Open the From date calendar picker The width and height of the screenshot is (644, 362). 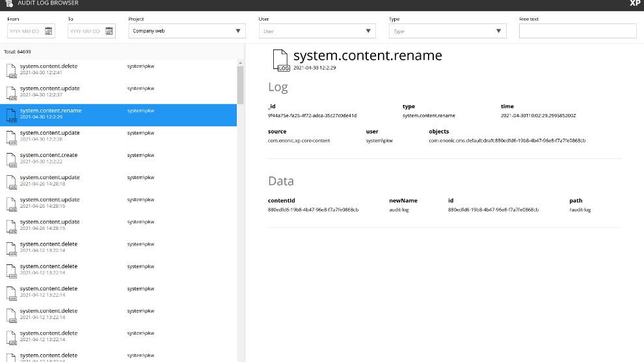(49, 31)
